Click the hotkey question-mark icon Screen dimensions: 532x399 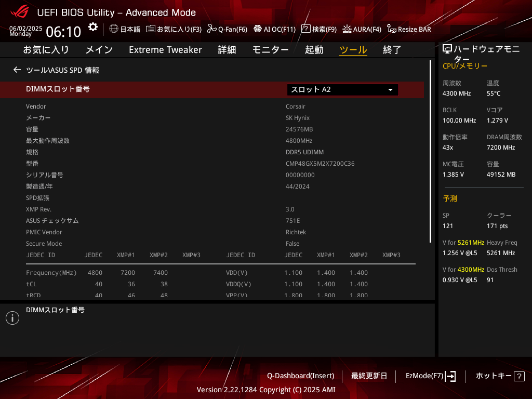519,376
